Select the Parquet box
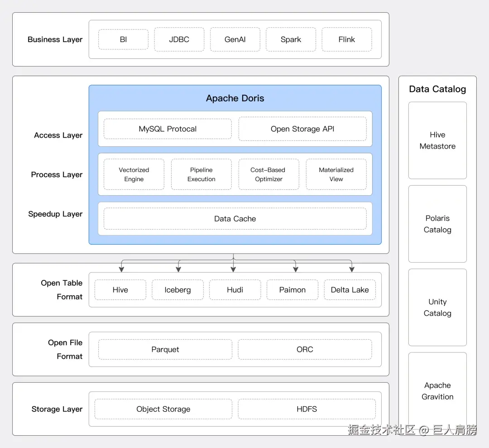Screen dimensions: 489x448 [165, 349]
